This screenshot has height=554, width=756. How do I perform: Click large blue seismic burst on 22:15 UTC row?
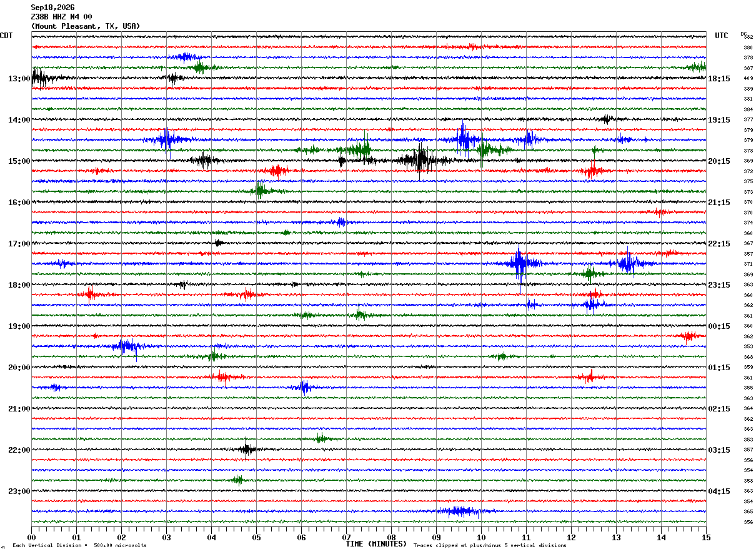click(520, 263)
